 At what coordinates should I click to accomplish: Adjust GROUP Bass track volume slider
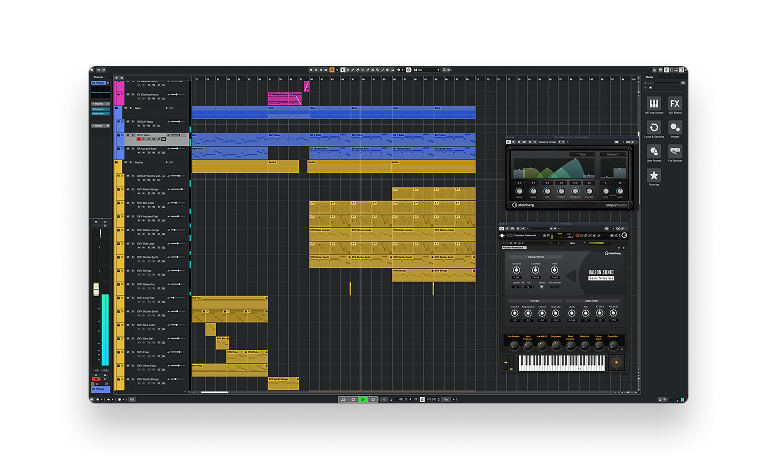tap(176, 121)
